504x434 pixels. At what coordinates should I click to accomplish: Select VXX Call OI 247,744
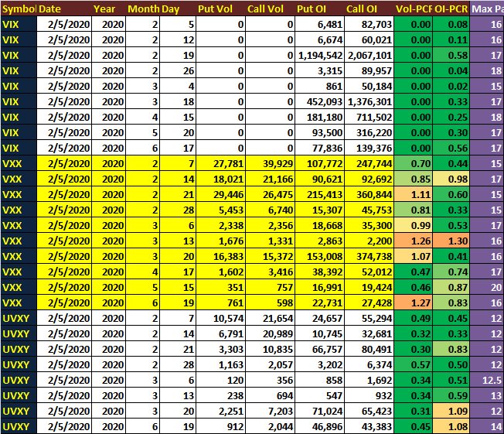[369, 163]
